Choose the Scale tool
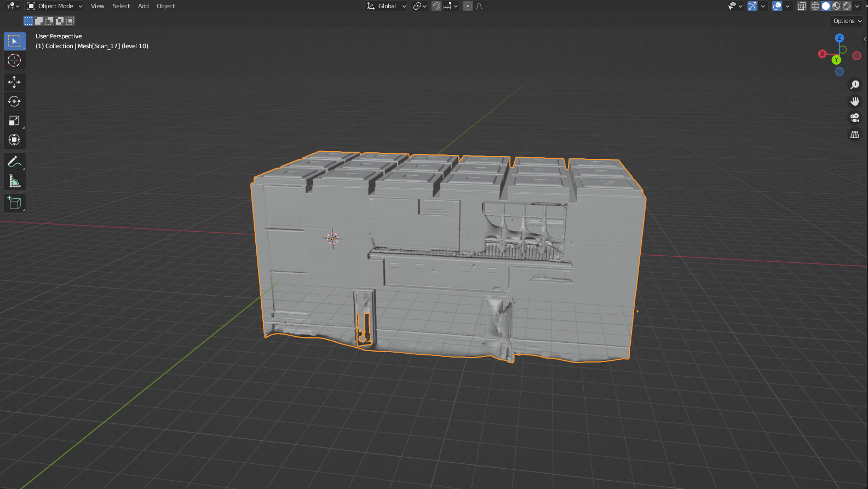 click(x=14, y=120)
